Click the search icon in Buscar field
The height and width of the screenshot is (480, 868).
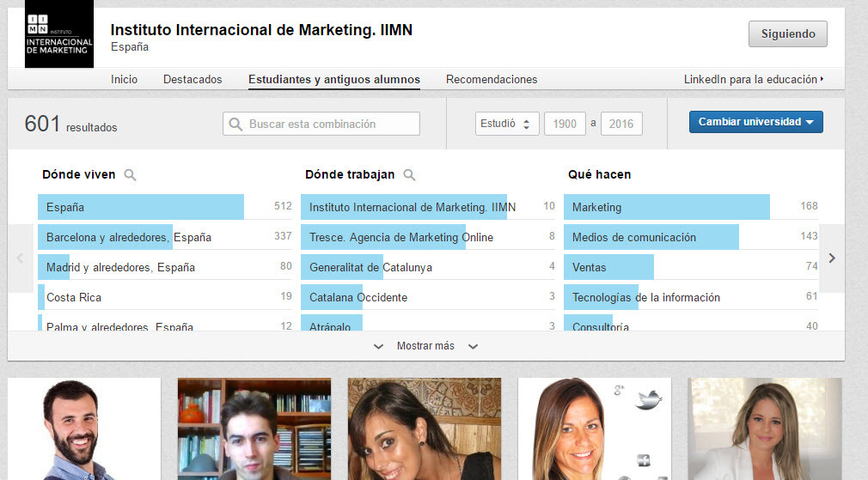pyautogui.click(x=235, y=124)
